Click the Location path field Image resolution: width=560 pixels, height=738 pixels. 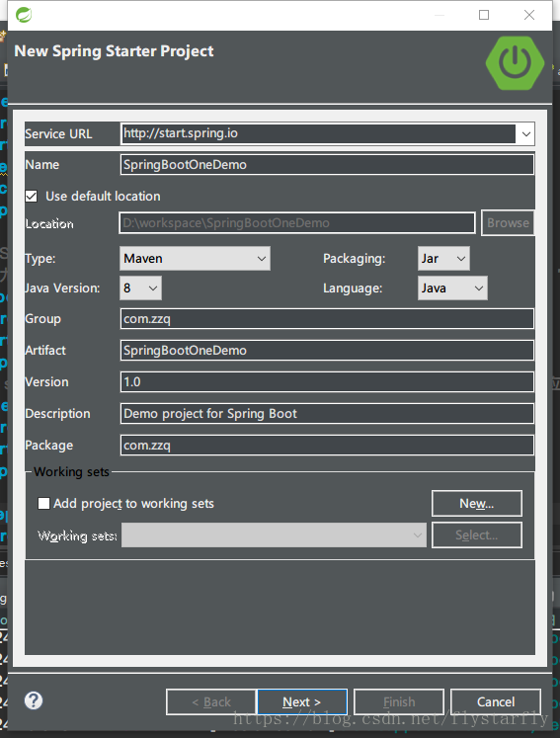[x=297, y=222]
